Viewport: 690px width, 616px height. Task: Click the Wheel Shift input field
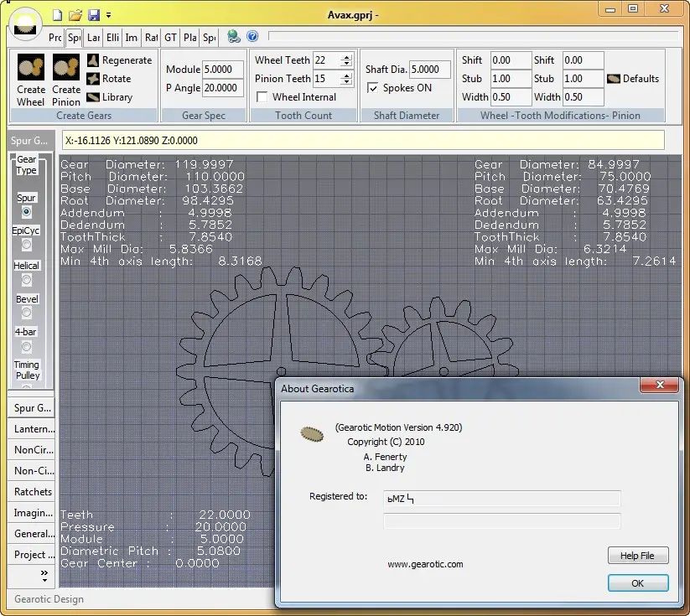(x=511, y=60)
